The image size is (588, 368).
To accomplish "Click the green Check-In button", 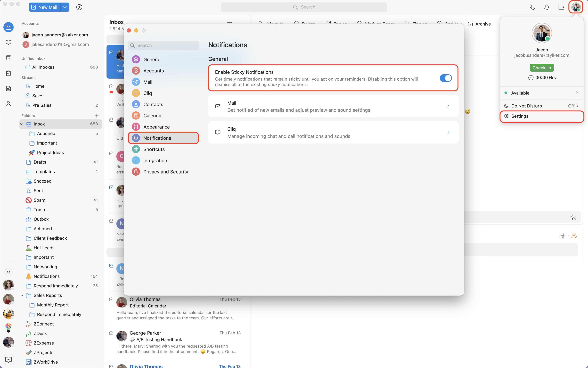I will click(x=542, y=68).
